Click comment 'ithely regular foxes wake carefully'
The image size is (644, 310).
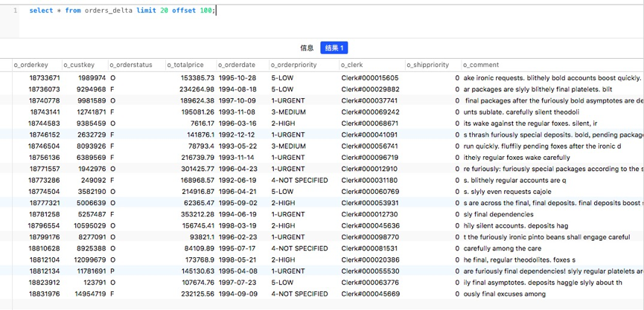[x=516, y=158]
